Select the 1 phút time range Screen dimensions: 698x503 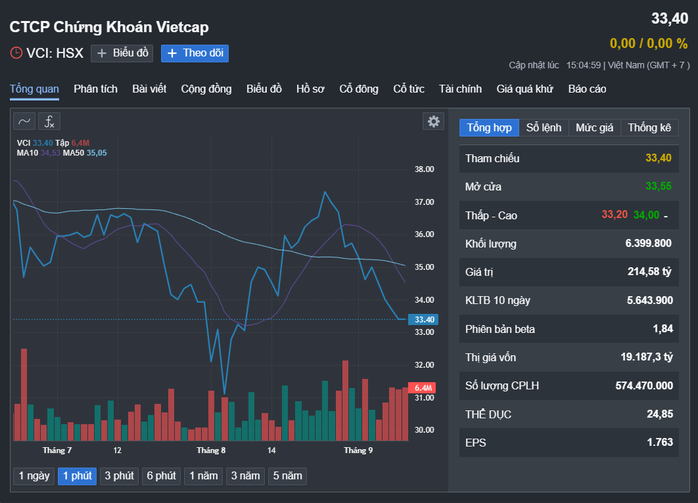click(77, 476)
